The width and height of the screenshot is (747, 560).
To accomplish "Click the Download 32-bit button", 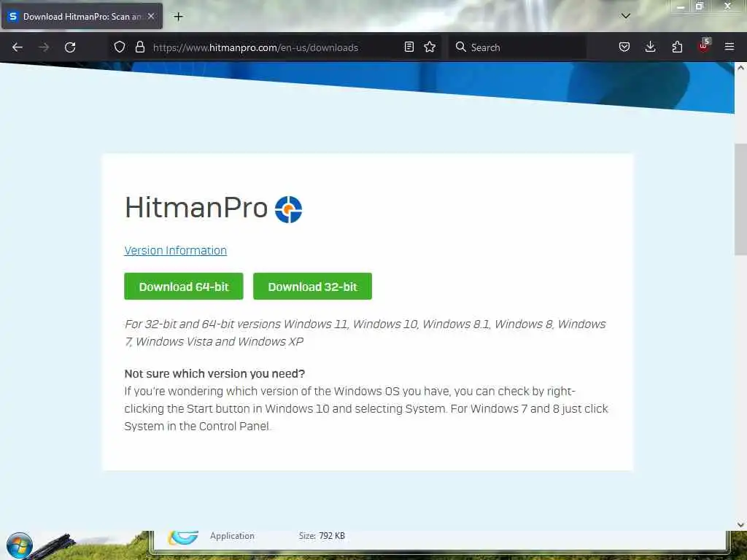I will click(x=312, y=286).
